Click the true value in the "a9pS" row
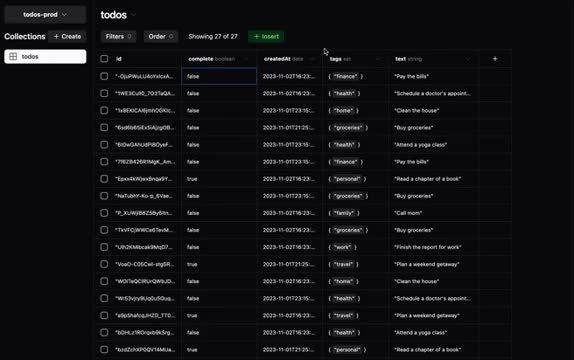The height and width of the screenshot is (360, 574). 192,315
